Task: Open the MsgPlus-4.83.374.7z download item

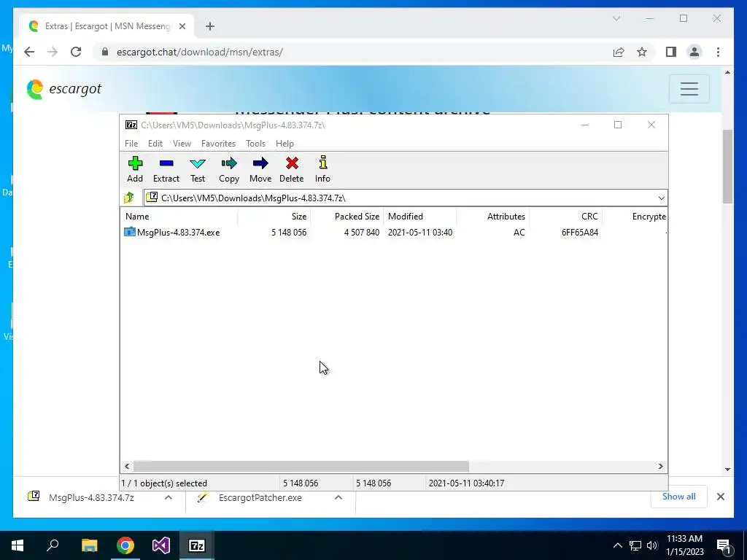Action: (91, 497)
